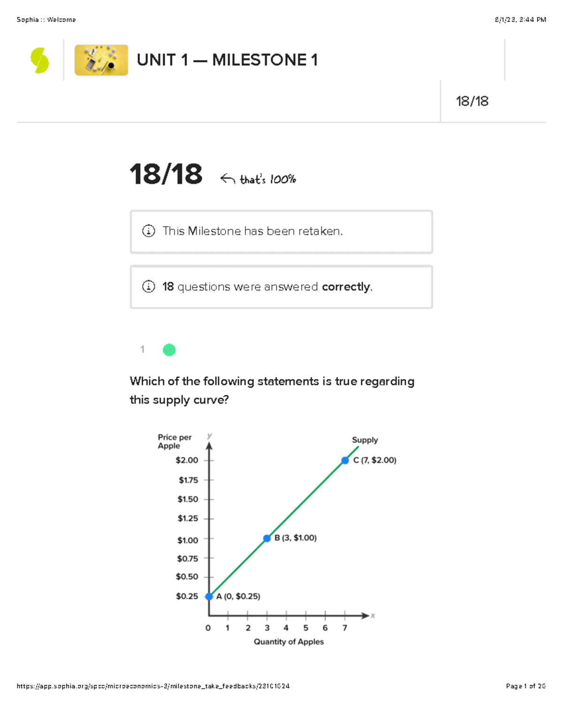
Task: Click the handwritten arrow next to 18/18
Action: (228, 179)
